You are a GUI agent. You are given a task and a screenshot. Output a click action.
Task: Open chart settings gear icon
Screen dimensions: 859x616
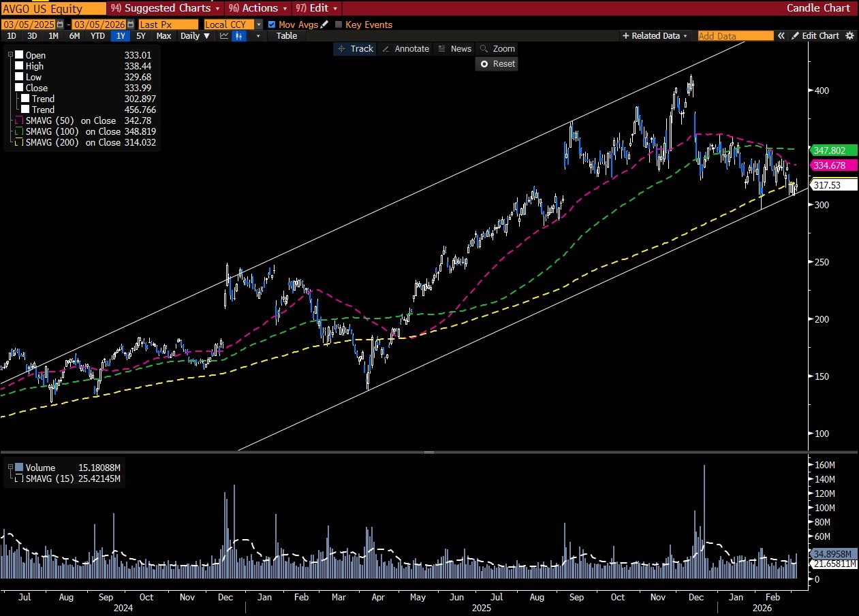tap(849, 36)
